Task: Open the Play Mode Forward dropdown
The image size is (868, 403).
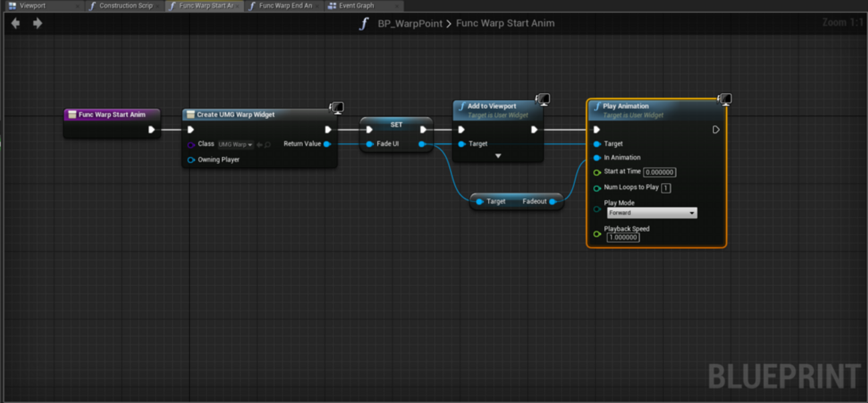Action: coord(652,213)
